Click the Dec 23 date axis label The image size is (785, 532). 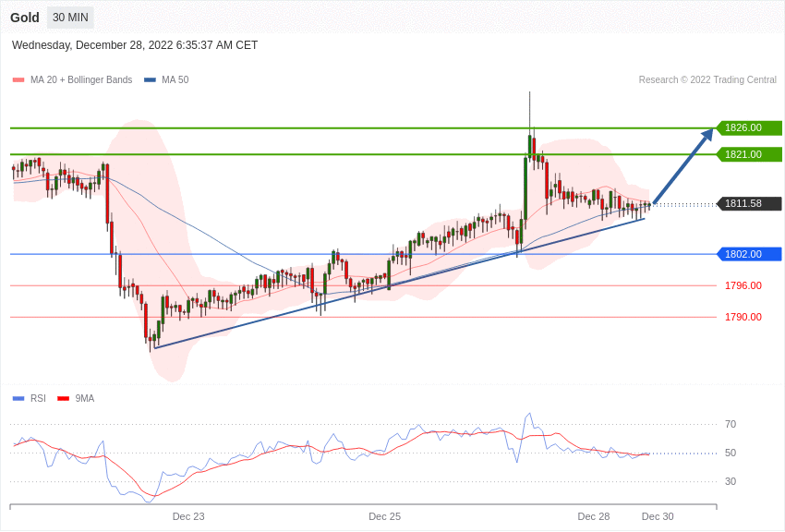188,516
